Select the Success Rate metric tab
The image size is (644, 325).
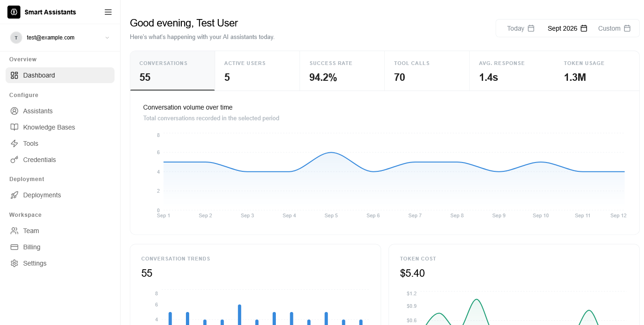[x=342, y=71]
